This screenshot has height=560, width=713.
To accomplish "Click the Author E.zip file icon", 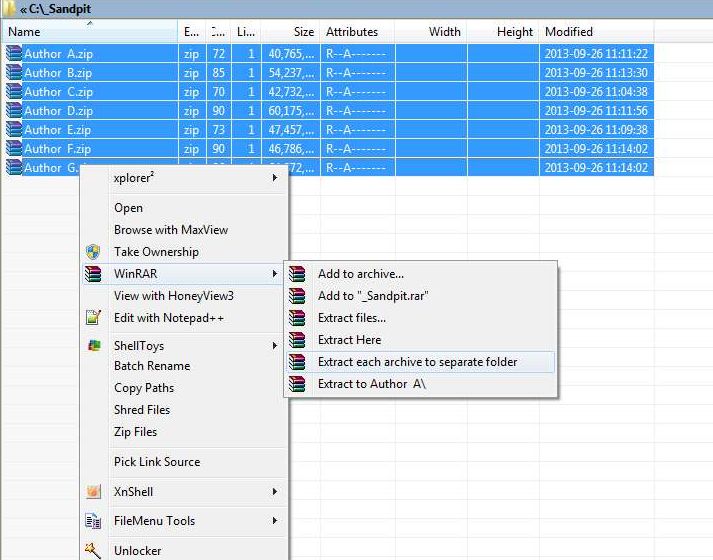I will click(14, 130).
